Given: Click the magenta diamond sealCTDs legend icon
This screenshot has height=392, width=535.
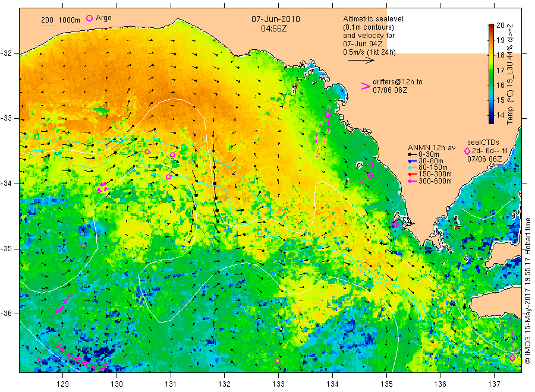Looking at the screenshot, I should point(467,151).
